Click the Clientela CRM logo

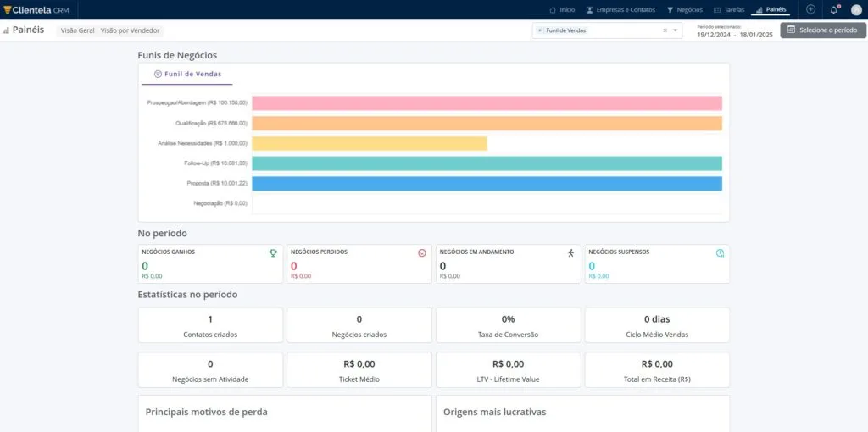pos(37,9)
